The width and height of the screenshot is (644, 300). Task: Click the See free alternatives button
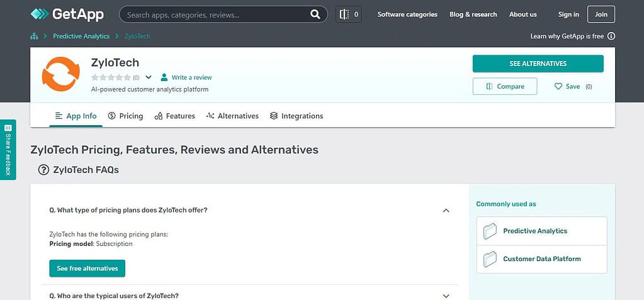[87, 269]
